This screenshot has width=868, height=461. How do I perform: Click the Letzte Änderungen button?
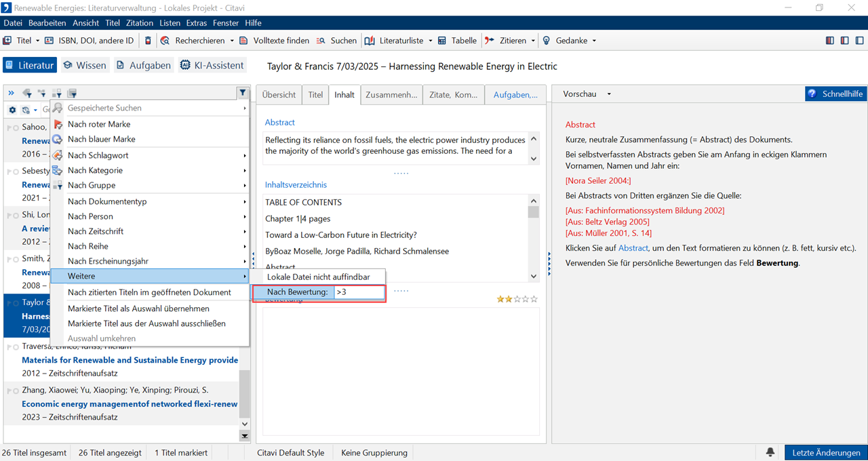click(826, 452)
